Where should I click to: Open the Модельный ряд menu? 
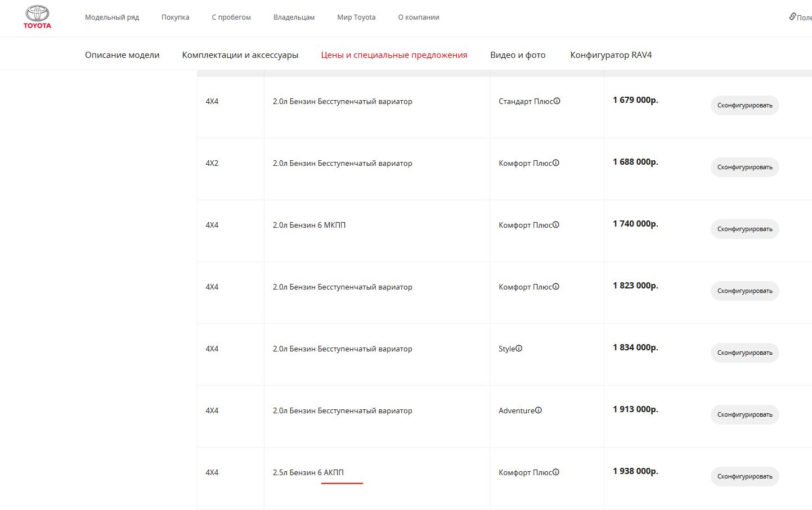pos(112,17)
